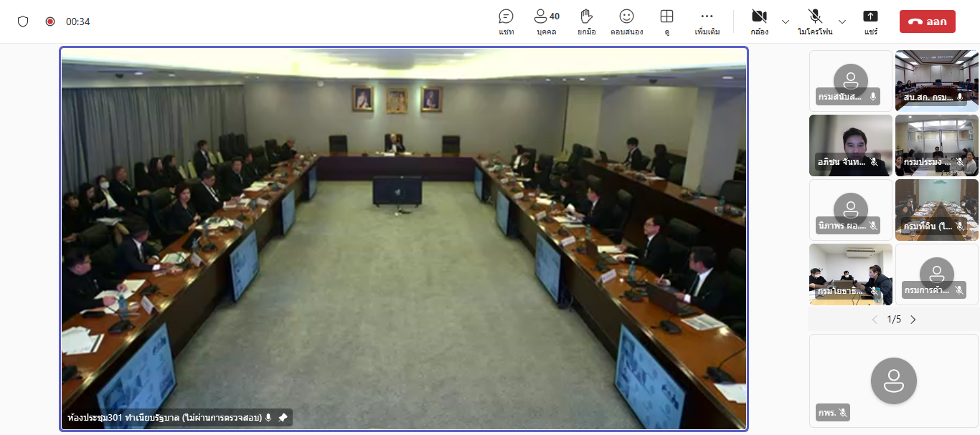Click the red recording indicator
This screenshot has width=980, height=435.
tap(50, 21)
